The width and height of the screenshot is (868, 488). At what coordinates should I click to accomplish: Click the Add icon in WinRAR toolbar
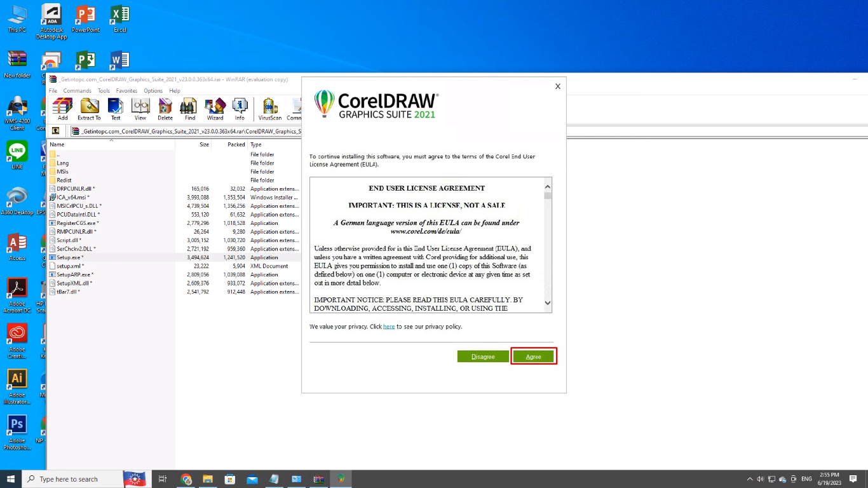coord(62,109)
